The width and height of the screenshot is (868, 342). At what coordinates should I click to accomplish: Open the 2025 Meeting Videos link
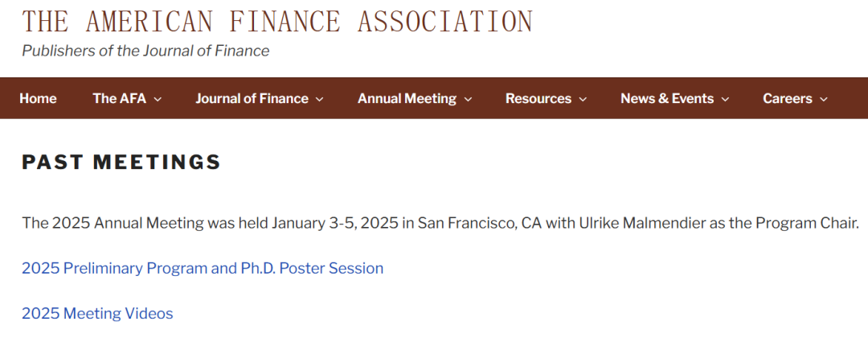pos(97,313)
